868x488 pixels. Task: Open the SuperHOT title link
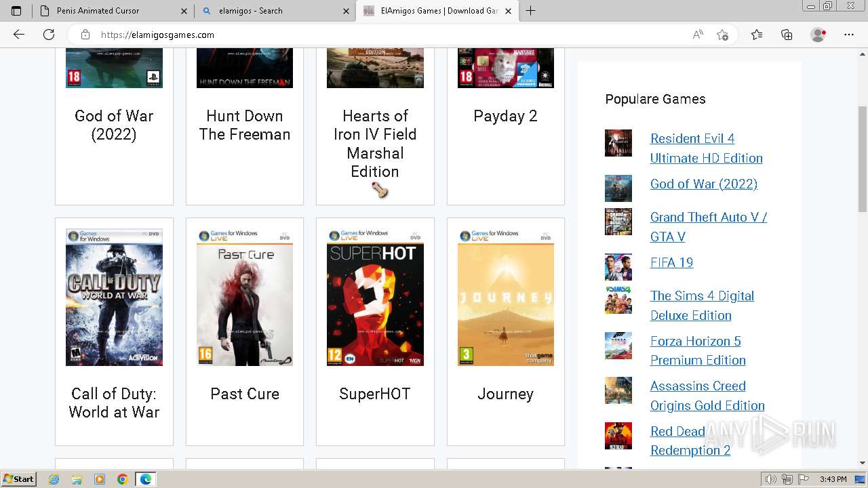coord(375,394)
